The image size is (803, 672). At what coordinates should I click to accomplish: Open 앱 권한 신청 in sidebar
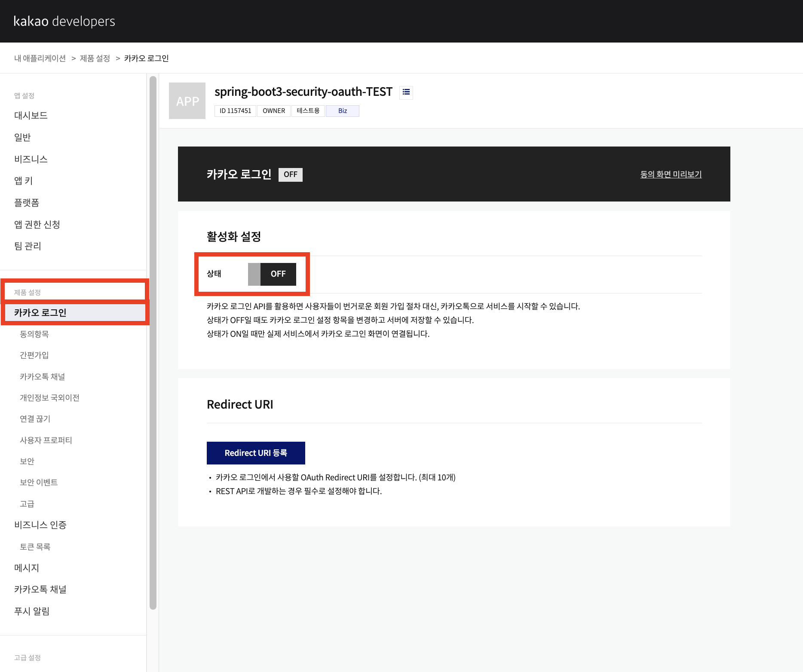tap(37, 224)
